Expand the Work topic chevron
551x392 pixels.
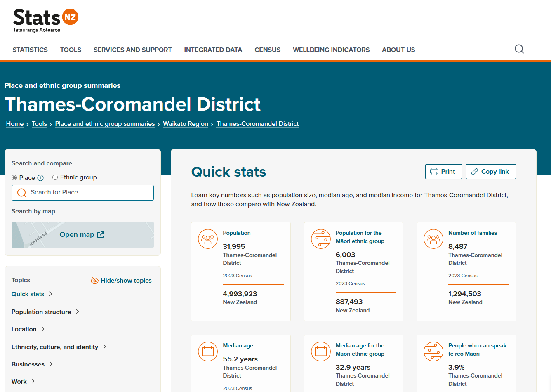point(33,381)
